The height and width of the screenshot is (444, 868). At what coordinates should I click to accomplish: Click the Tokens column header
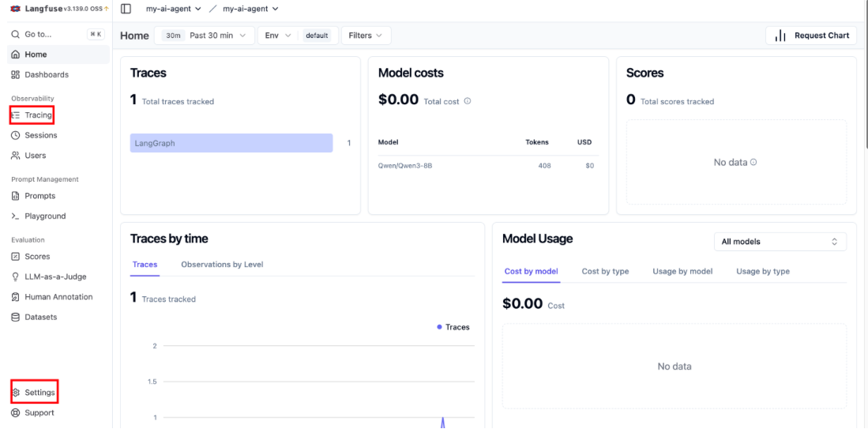(537, 142)
